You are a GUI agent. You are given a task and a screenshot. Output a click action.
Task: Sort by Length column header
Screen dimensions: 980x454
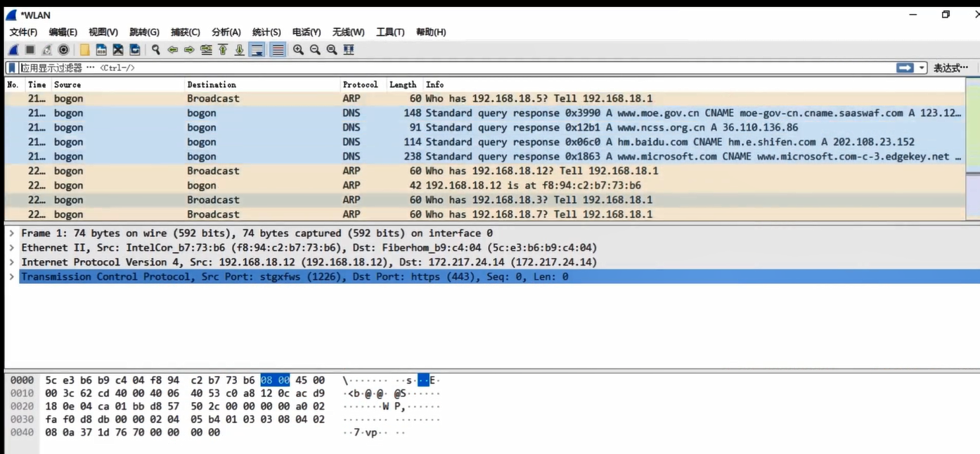[x=404, y=84]
